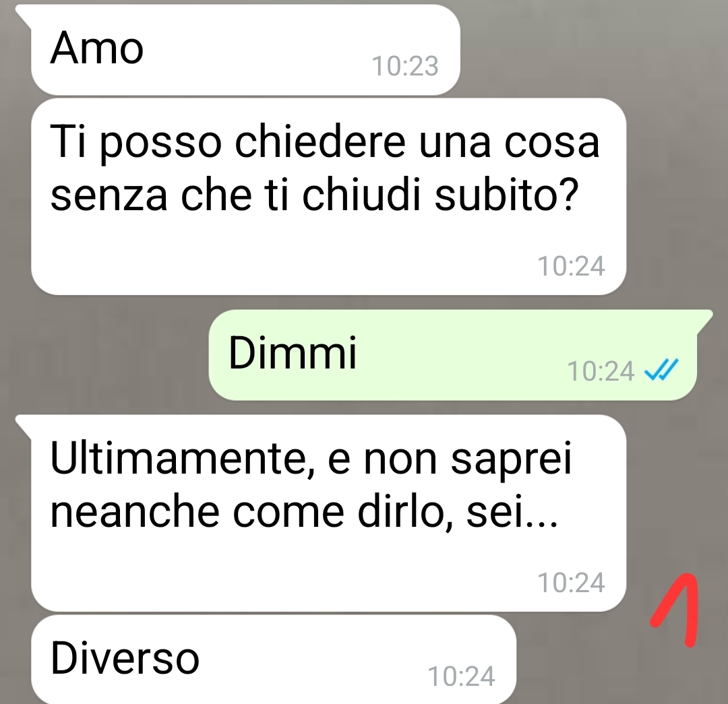Select the 'Ultimamente, e non saprei' message
The height and width of the screenshot is (704, 728).
[x=328, y=513]
